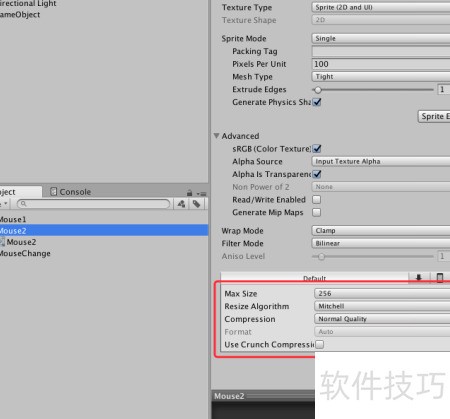Image resolution: width=450 pixels, height=419 pixels.
Task: Select the Default platform tab
Action: tap(314, 278)
